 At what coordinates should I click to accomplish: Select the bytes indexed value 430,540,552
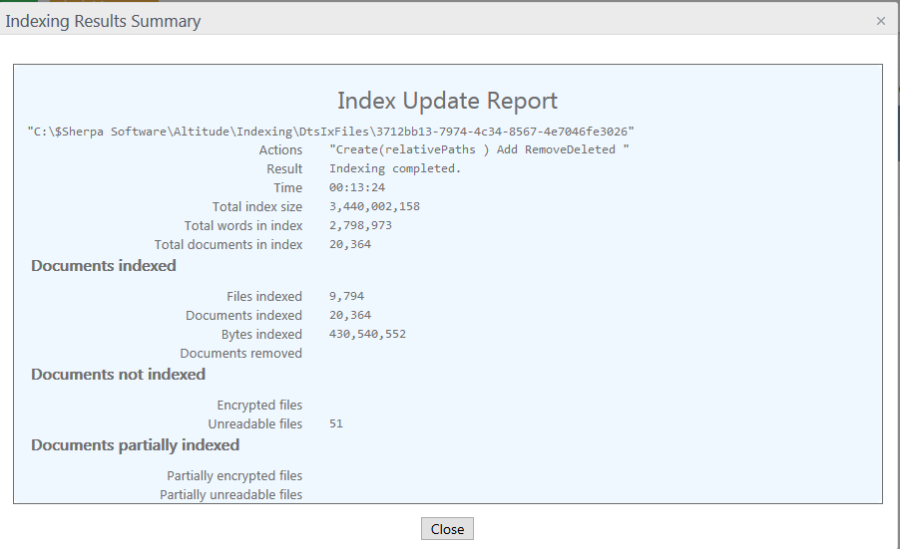(367, 335)
